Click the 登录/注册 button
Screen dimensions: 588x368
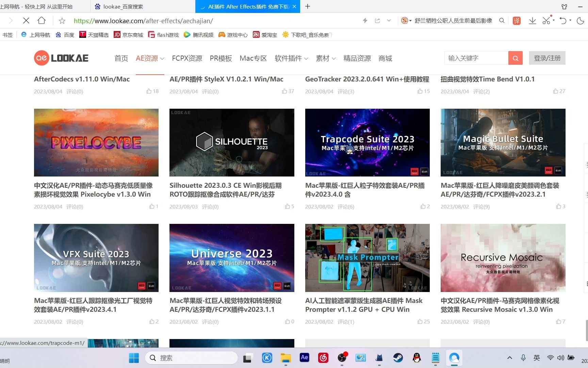[x=547, y=58]
